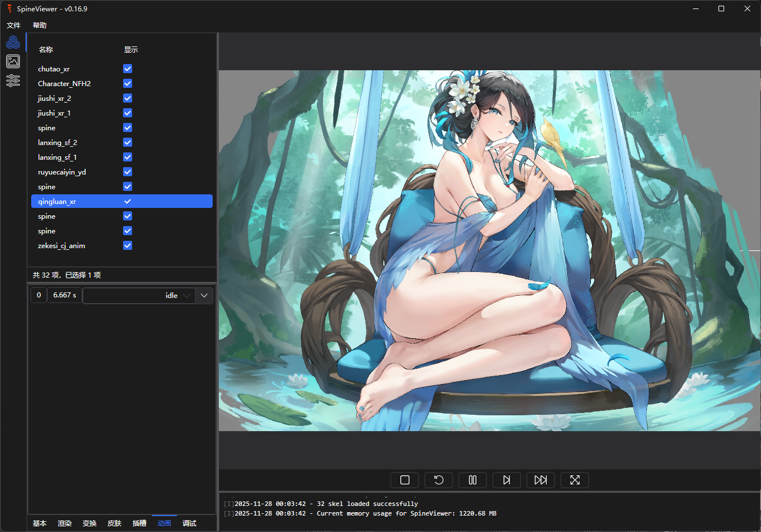Click the track index 0 box
761x532 pixels.
pos(39,295)
